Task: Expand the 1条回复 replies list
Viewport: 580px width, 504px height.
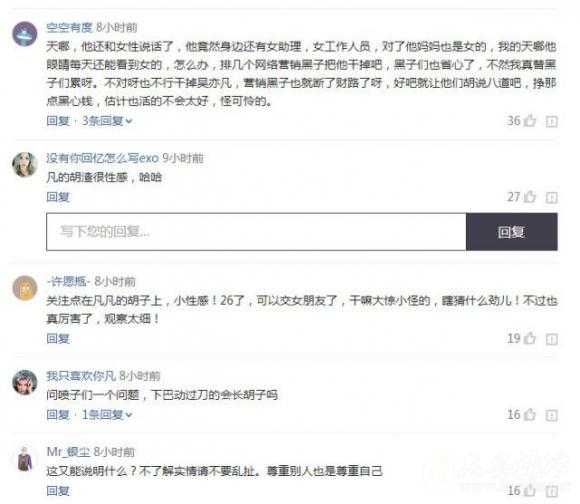Action: (107, 415)
